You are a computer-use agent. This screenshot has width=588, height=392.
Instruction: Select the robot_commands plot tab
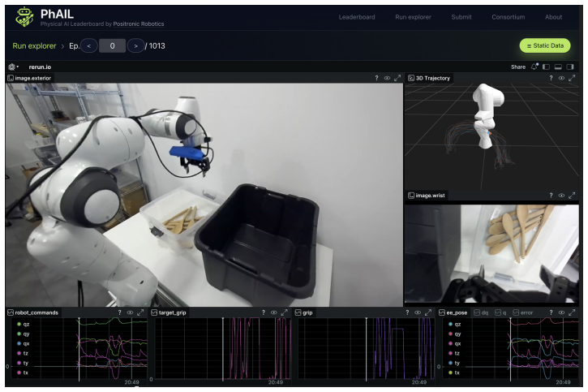pos(33,312)
